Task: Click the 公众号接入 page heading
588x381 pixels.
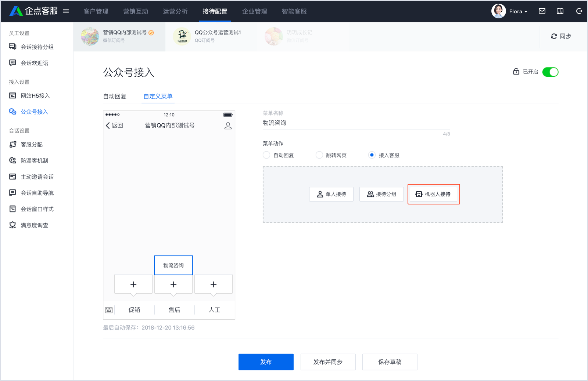Action: pos(129,72)
